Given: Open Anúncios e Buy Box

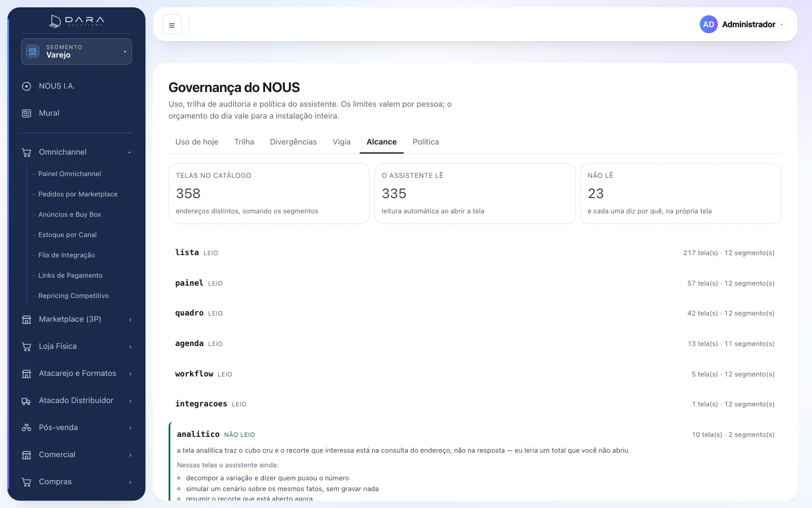Looking at the screenshot, I should click(x=70, y=214).
